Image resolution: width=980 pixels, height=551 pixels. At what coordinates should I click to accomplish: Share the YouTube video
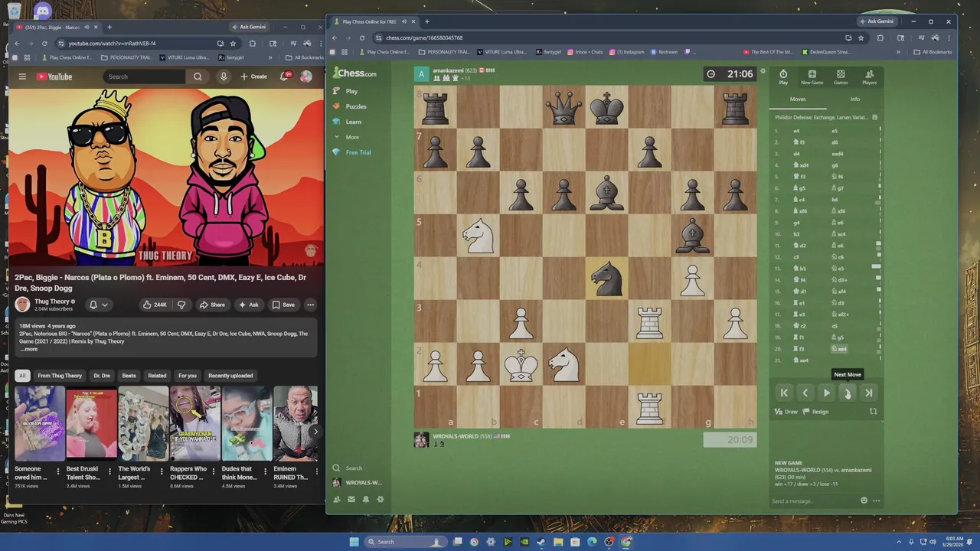pos(212,305)
